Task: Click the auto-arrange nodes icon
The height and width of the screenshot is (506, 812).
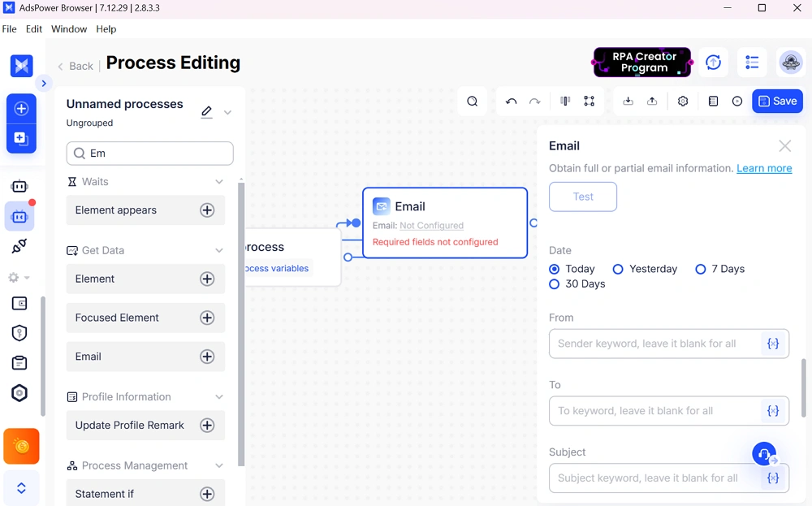Action: [590, 101]
